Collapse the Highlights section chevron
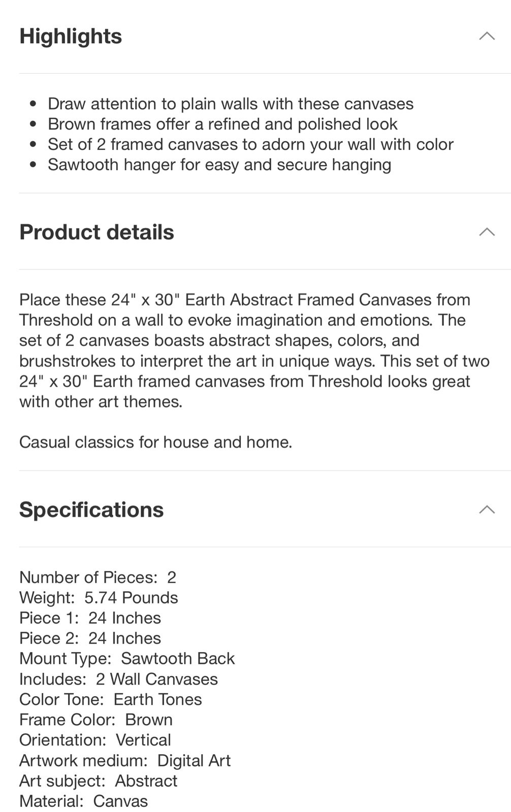The width and height of the screenshot is (511, 812). 487,36
